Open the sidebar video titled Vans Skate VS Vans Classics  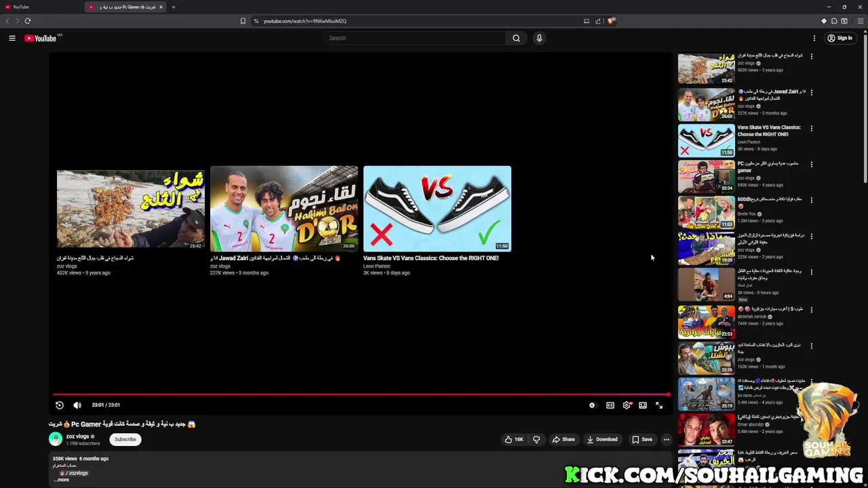point(769,131)
